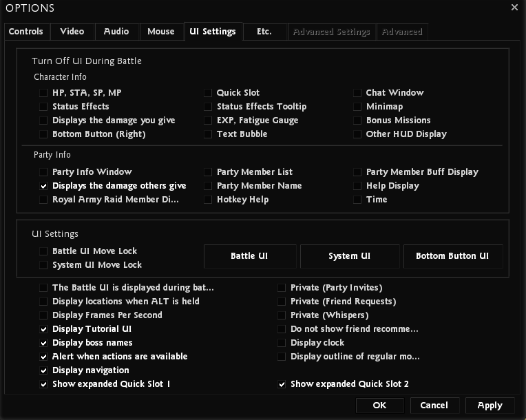The width and height of the screenshot is (526, 420).
Task: Turn on Display Frames Per Second
Action: click(44, 315)
